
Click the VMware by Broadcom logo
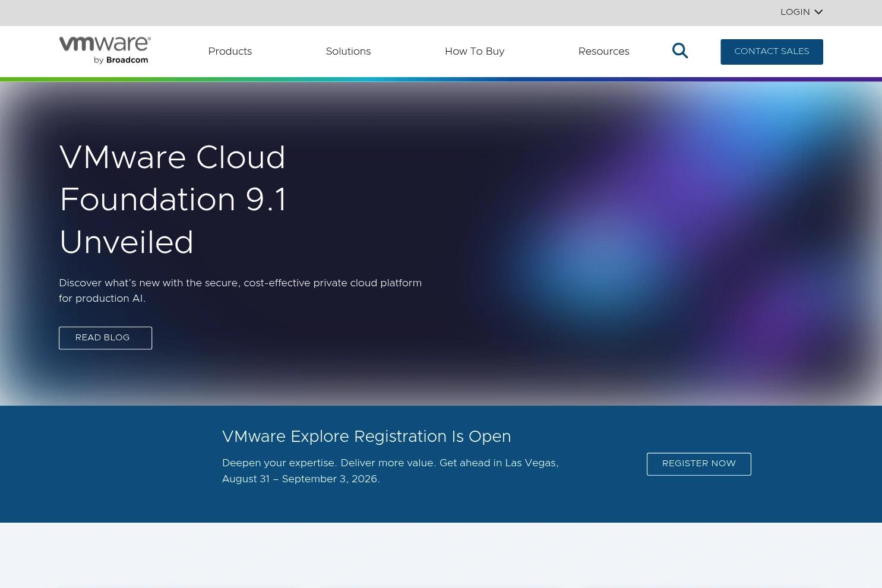coord(105,50)
